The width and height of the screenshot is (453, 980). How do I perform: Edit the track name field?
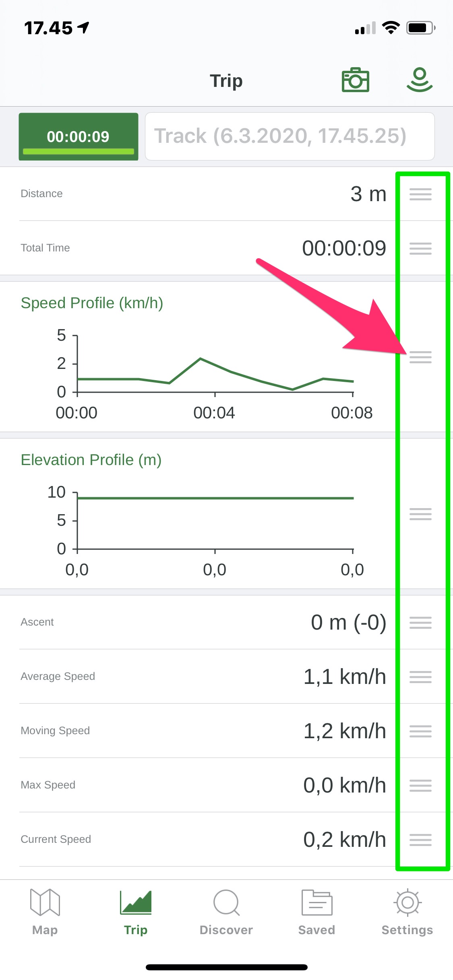[x=290, y=136]
